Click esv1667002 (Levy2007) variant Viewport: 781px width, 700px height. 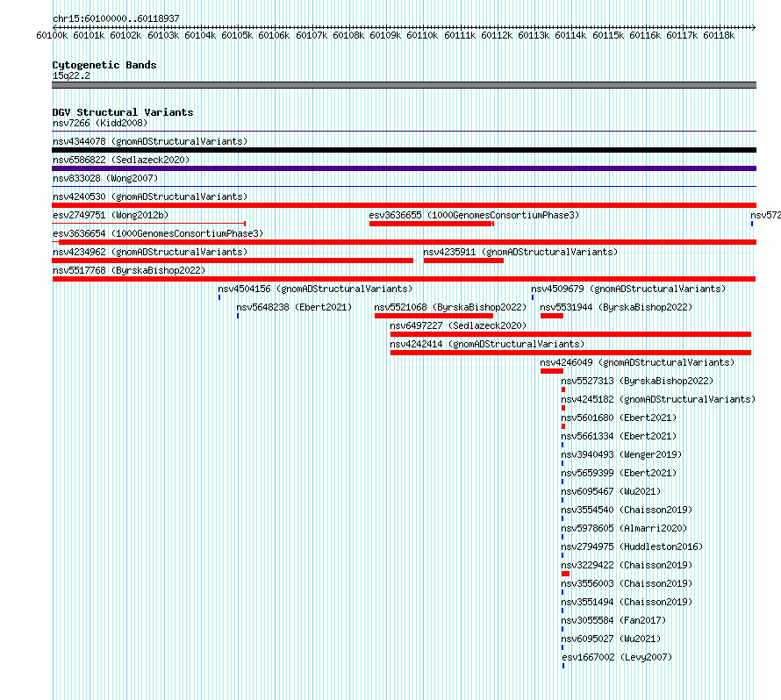point(617,657)
